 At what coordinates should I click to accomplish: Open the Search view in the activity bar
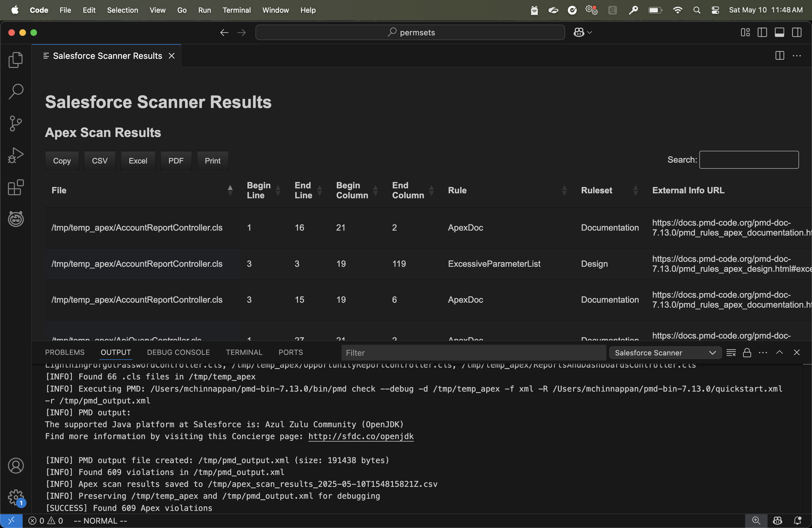pyautogui.click(x=16, y=91)
